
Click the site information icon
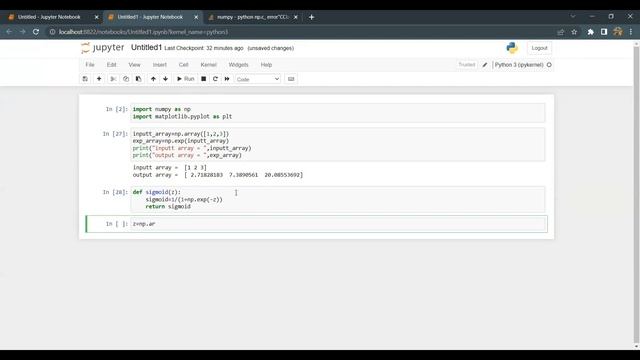[x=52, y=32]
